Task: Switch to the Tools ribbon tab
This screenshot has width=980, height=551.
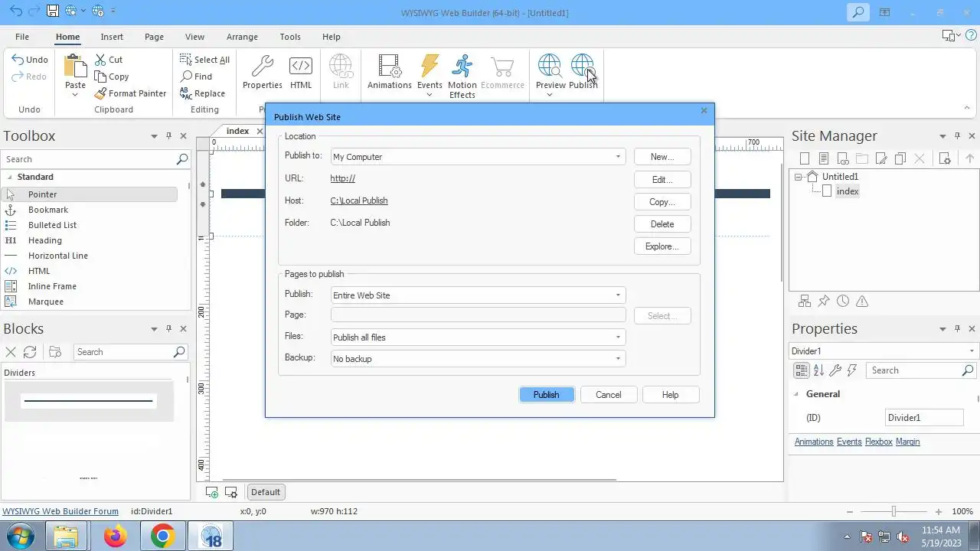Action: click(290, 37)
